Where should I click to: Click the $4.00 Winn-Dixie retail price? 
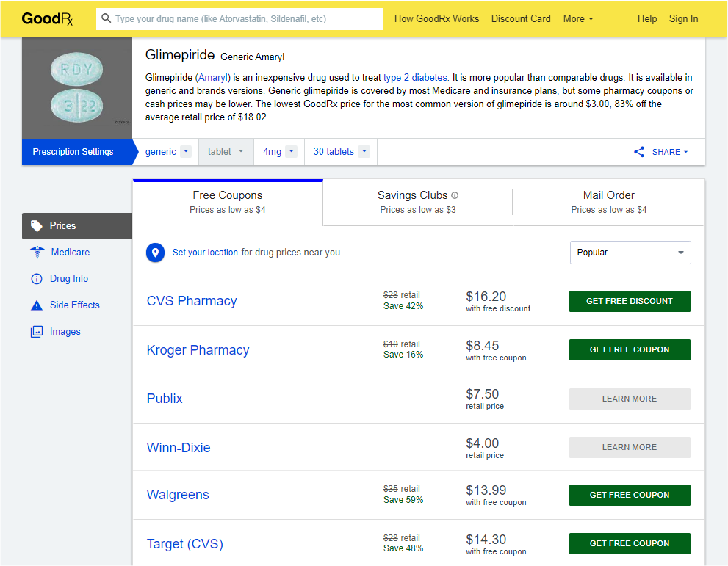click(x=483, y=443)
